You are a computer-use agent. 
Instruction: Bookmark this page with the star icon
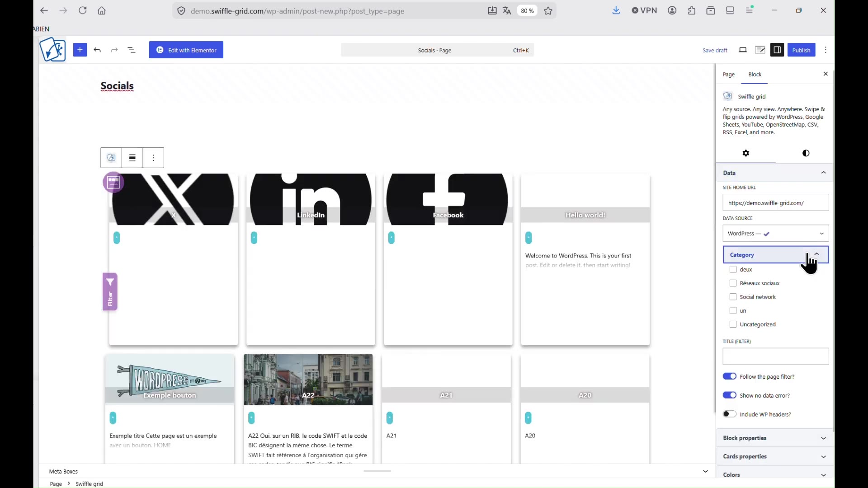(548, 11)
